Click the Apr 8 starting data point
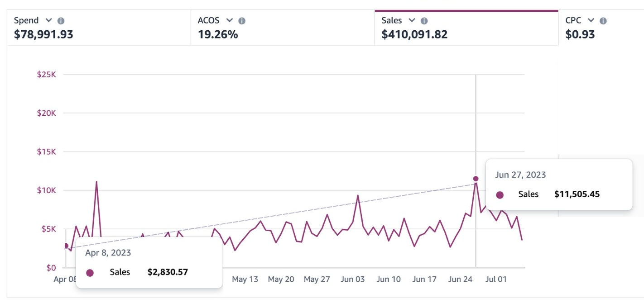Screen dimensions: 644x303 coord(66,246)
